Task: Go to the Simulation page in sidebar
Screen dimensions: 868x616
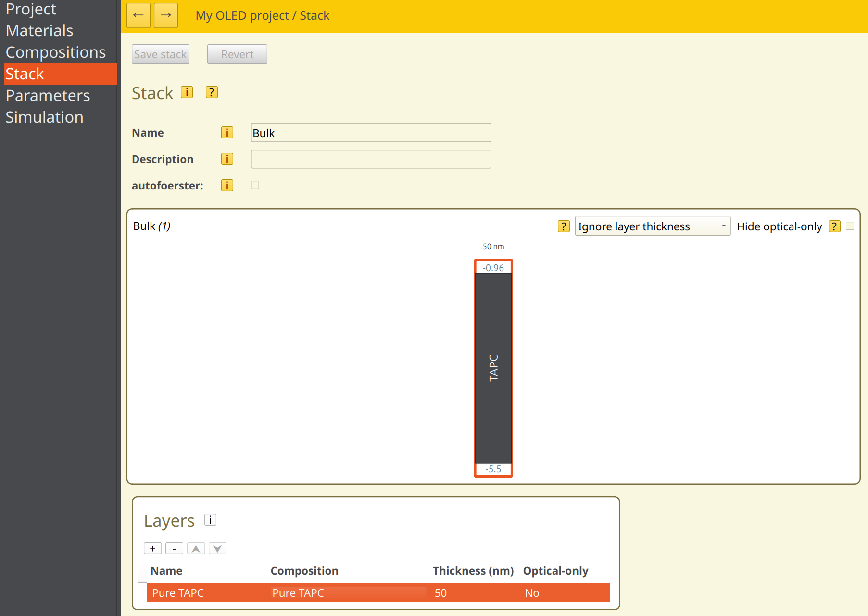Action: [44, 117]
